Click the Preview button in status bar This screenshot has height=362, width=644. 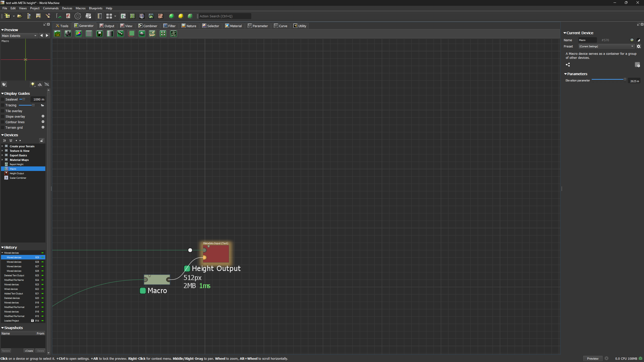pos(592,358)
